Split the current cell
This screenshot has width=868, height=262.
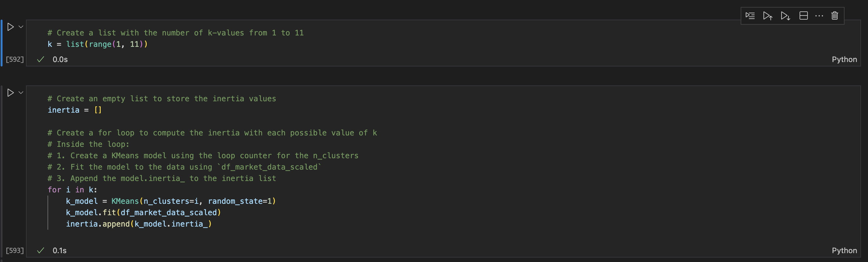pyautogui.click(x=804, y=15)
